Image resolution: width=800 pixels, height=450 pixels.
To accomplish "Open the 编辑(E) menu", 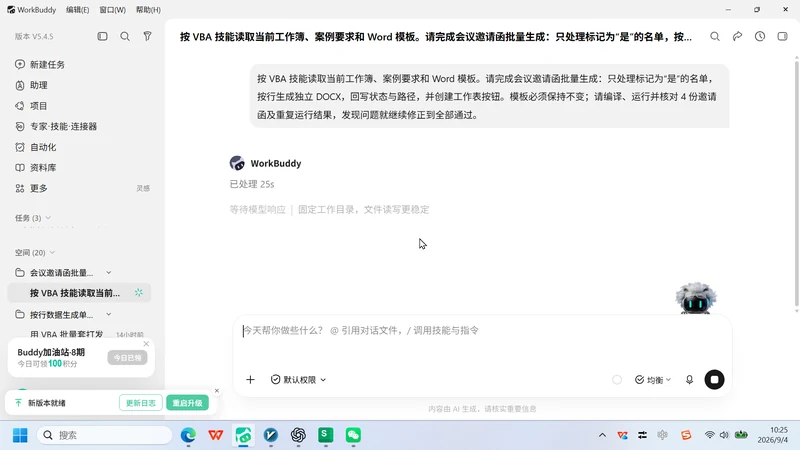I will [x=78, y=10].
